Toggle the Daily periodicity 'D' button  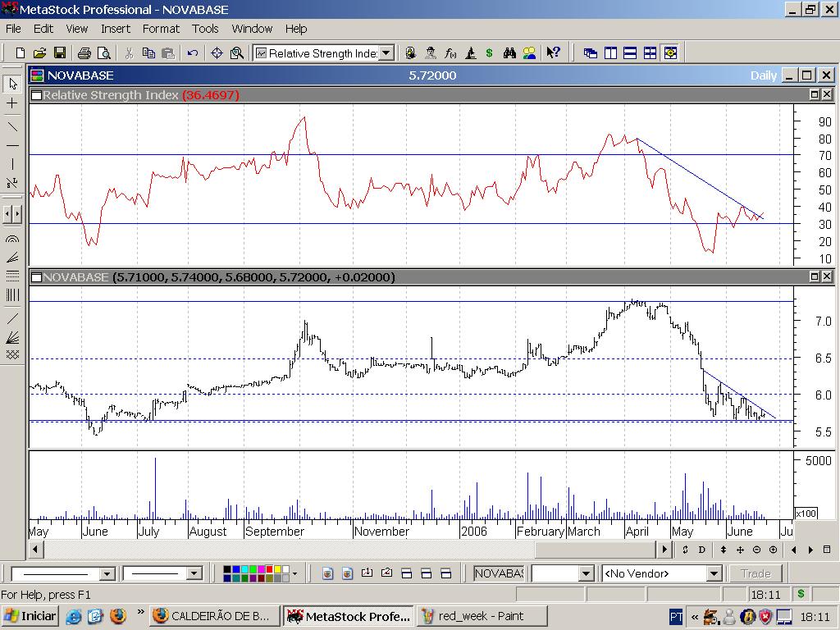701,550
